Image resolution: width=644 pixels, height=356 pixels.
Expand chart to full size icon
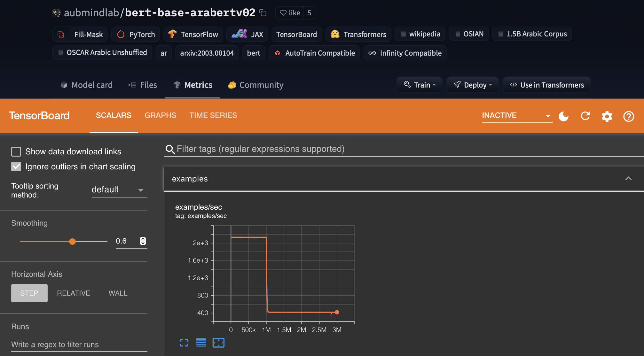click(184, 343)
